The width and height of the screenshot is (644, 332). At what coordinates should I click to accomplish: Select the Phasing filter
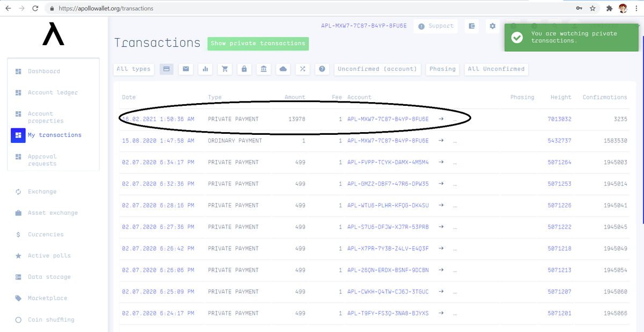[x=443, y=69]
